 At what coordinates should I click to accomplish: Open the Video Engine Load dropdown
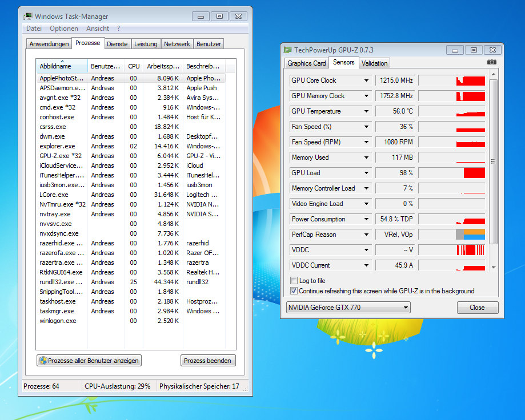(x=366, y=204)
